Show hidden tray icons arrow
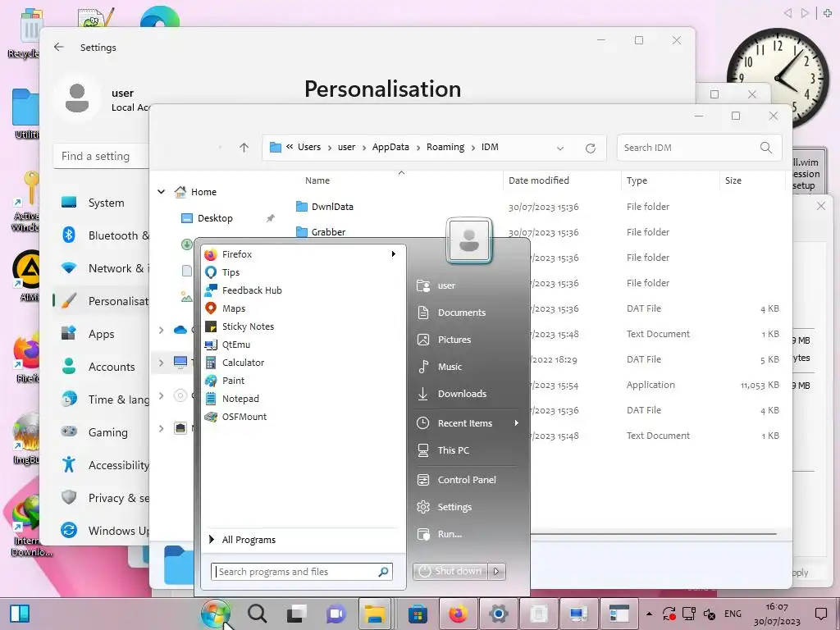840x630 pixels. coord(650,614)
